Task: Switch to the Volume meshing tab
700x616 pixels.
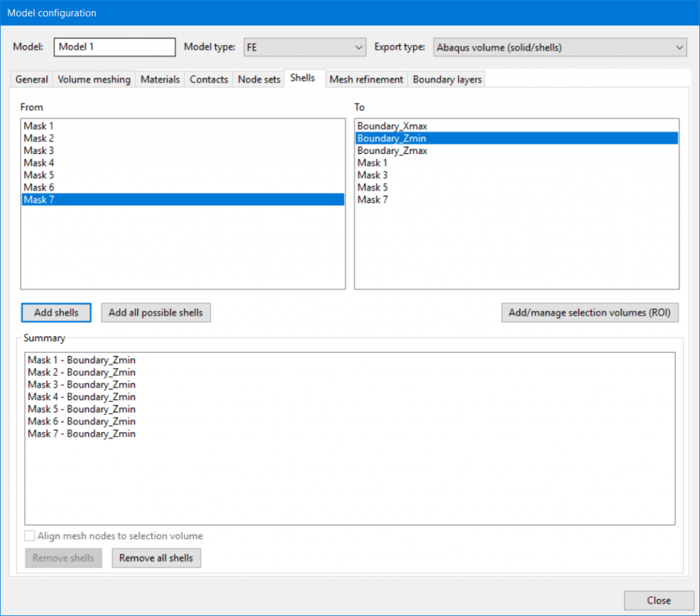Action: point(94,79)
